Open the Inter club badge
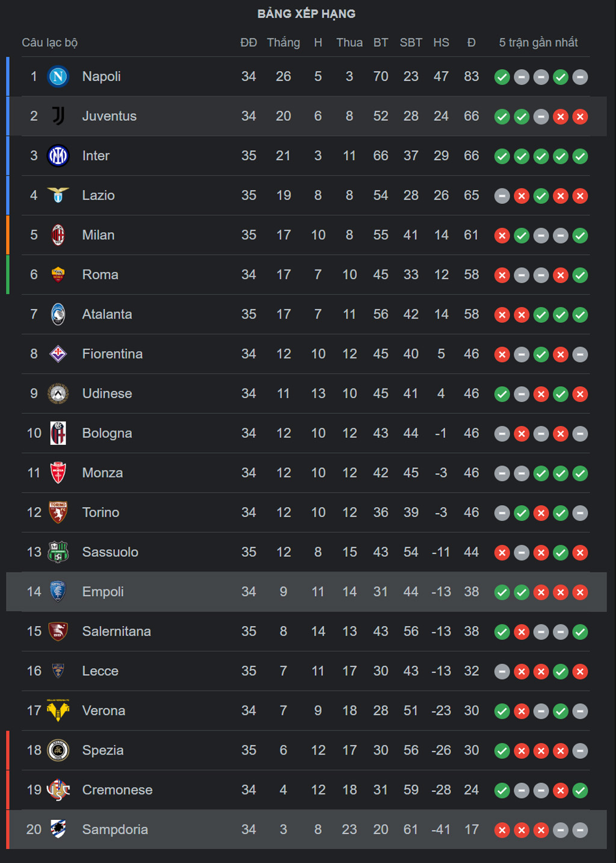616x863 pixels. (x=58, y=156)
